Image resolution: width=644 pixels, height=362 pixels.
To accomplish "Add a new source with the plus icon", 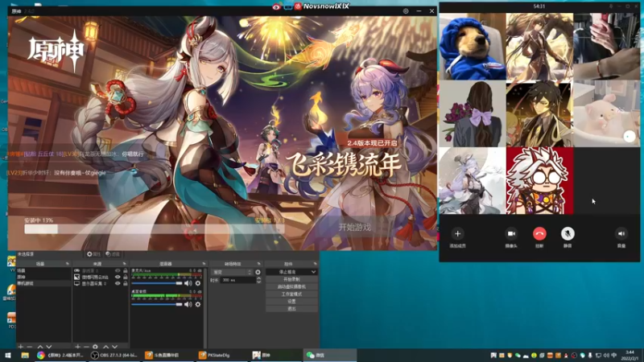I will 77,347.
